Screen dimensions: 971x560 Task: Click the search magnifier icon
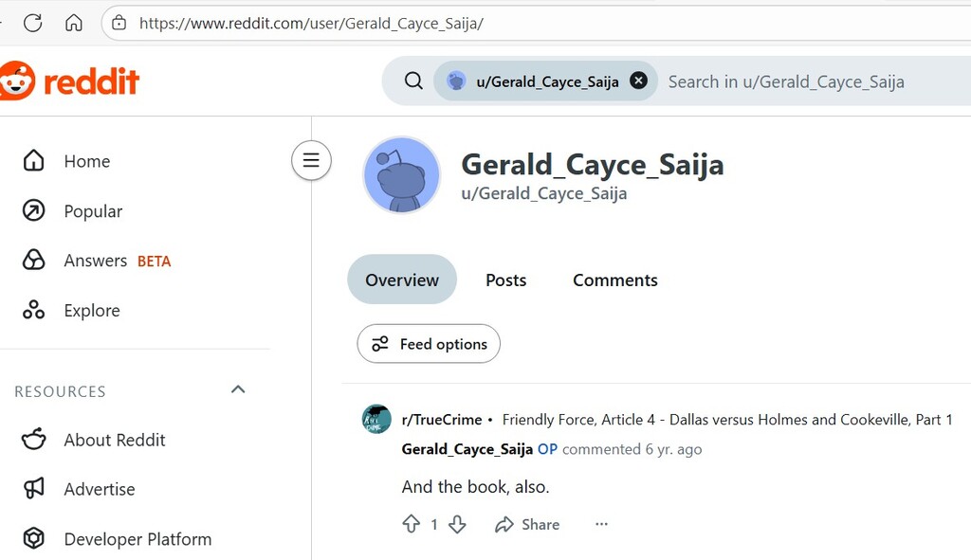point(413,81)
